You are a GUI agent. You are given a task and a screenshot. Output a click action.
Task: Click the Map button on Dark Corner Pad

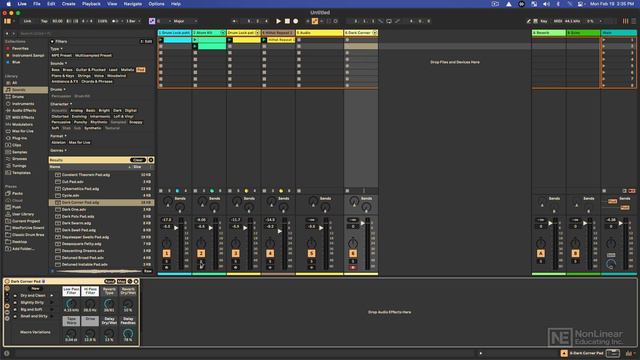click(x=121, y=281)
